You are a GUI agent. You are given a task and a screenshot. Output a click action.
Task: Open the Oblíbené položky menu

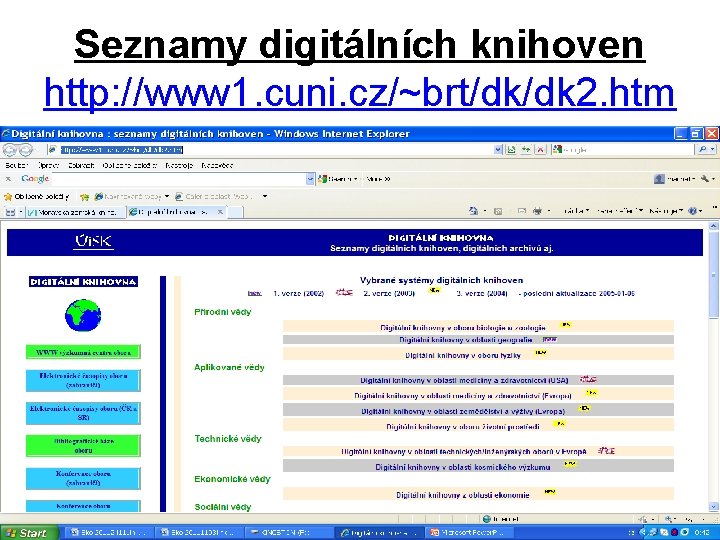130,165
